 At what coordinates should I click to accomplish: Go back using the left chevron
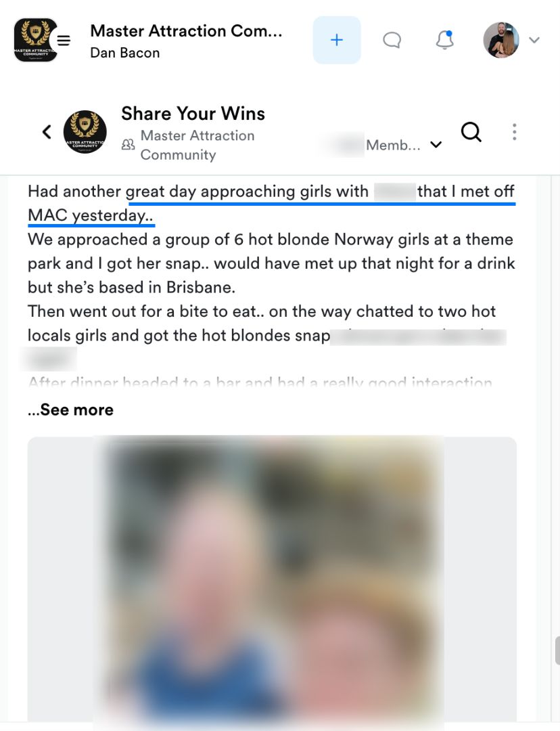click(x=47, y=132)
